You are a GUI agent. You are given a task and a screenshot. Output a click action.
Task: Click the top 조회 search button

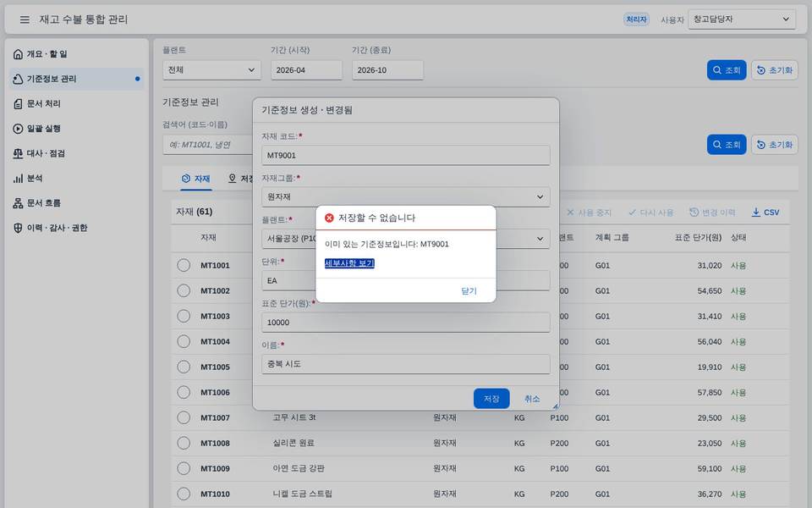click(x=727, y=70)
